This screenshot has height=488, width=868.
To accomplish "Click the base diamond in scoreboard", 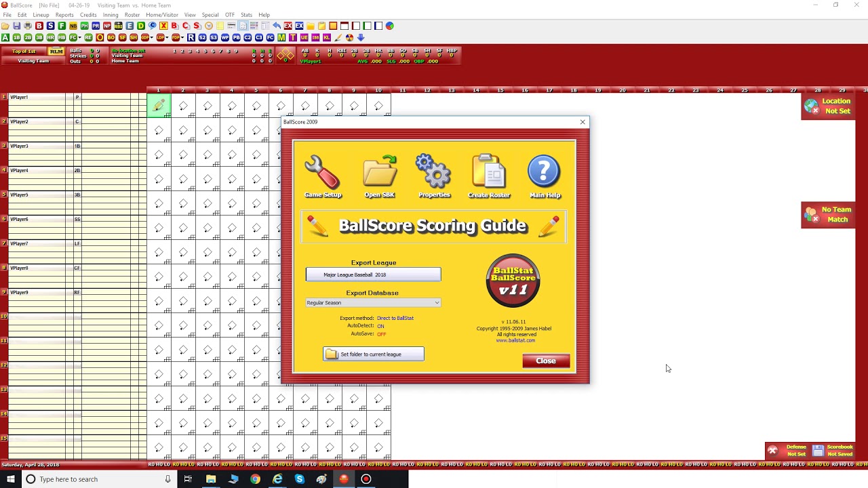I will pos(285,55).
